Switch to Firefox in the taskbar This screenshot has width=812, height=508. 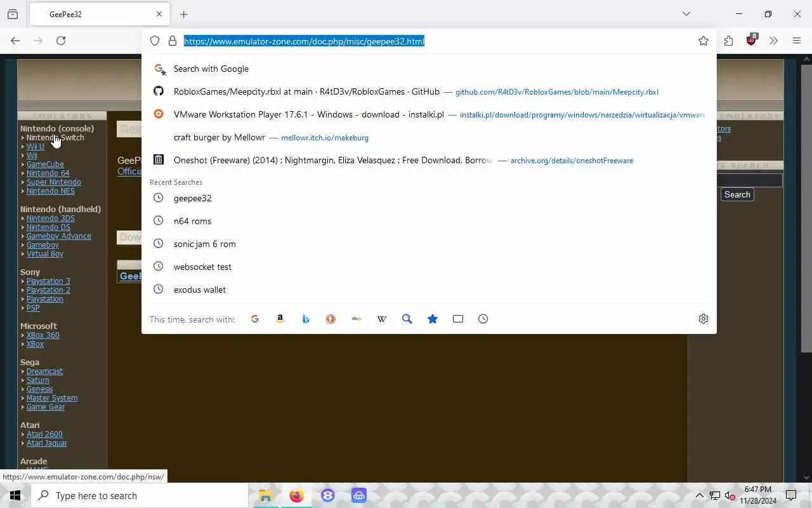[x=296, y=495]
